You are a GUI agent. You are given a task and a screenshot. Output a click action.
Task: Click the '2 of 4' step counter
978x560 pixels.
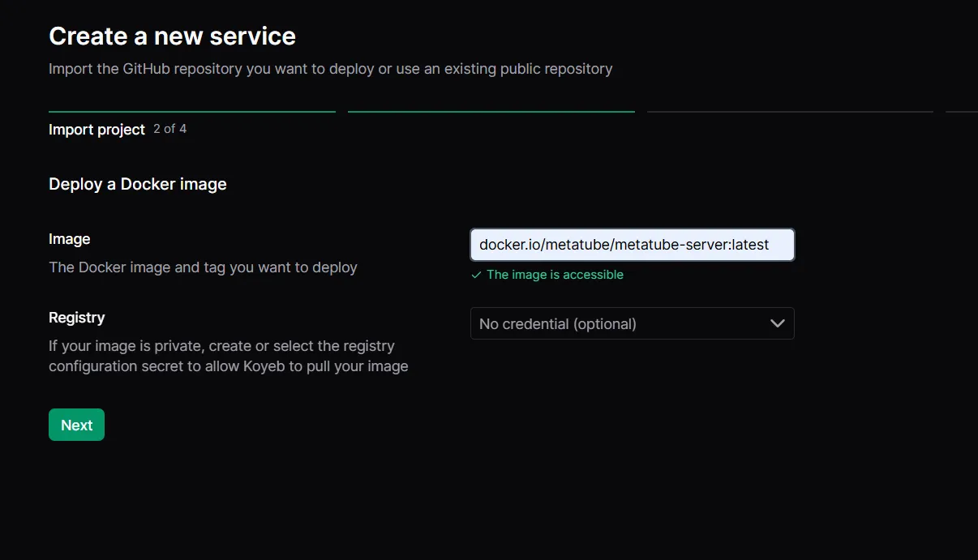click(x=170, y=129)
